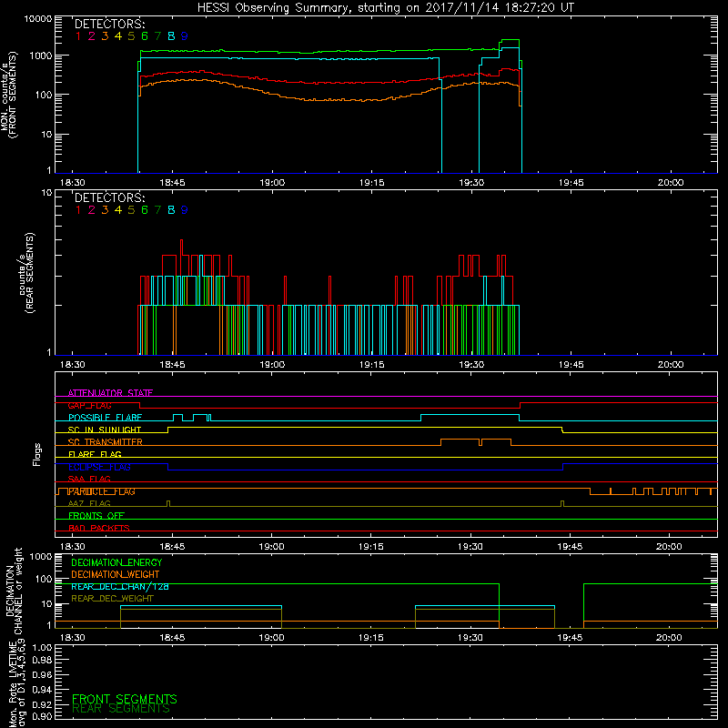Click the HESSI Observing Summary title text
728x728 pixels.
(385, 8)
